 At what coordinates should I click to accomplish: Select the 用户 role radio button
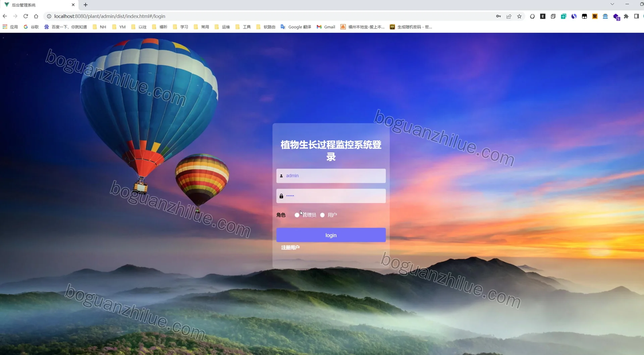[x=322, y=215]
